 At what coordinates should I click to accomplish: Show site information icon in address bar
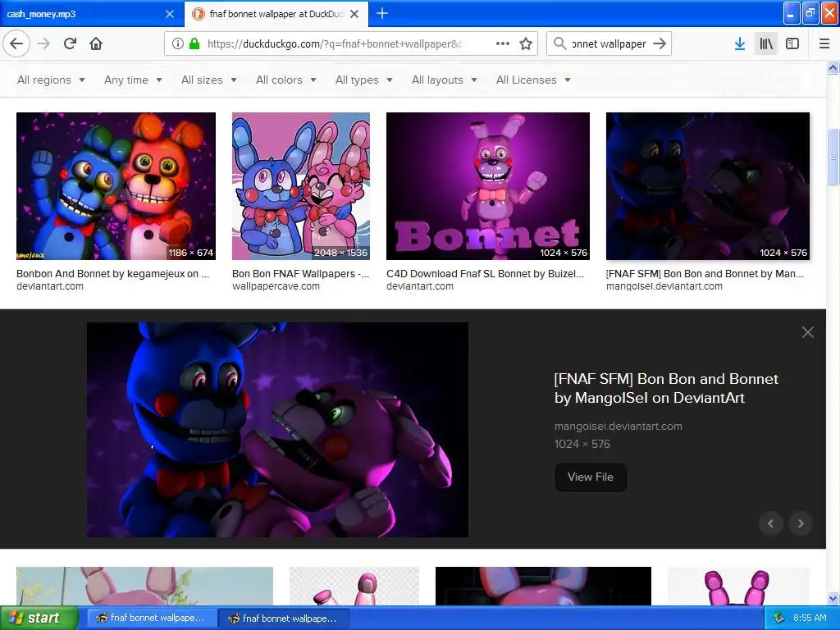pos(178,44)
